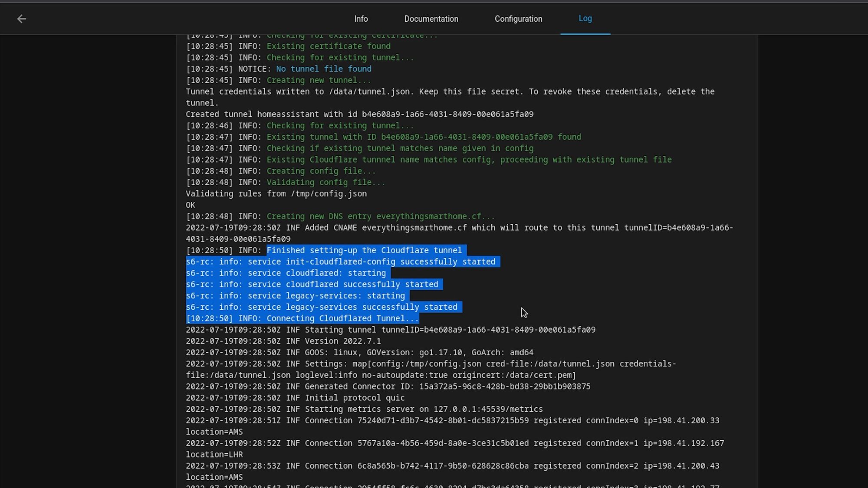Click the 'INF Settings: map[config:/tmp/config.json' line

[x=431, y=369]
